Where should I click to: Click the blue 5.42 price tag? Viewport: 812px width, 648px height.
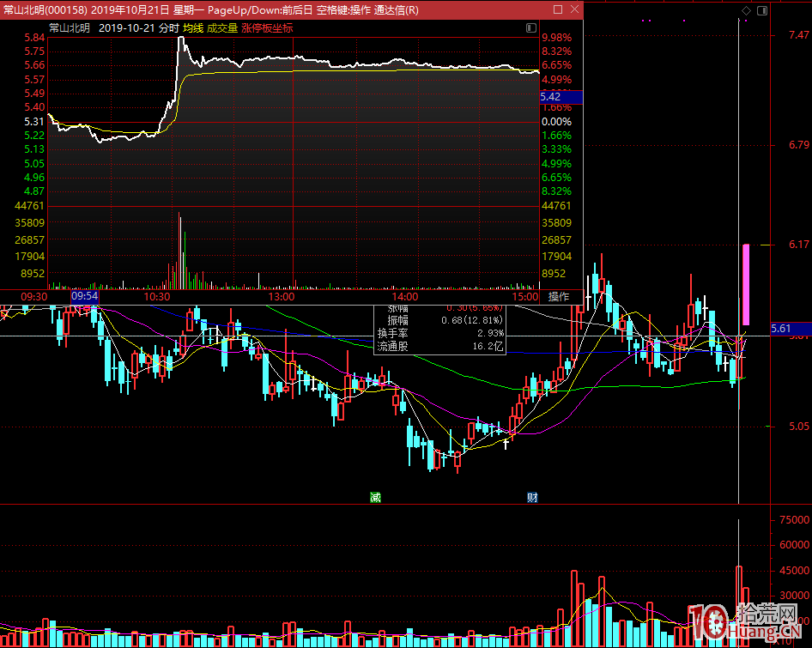pos(561,97)
